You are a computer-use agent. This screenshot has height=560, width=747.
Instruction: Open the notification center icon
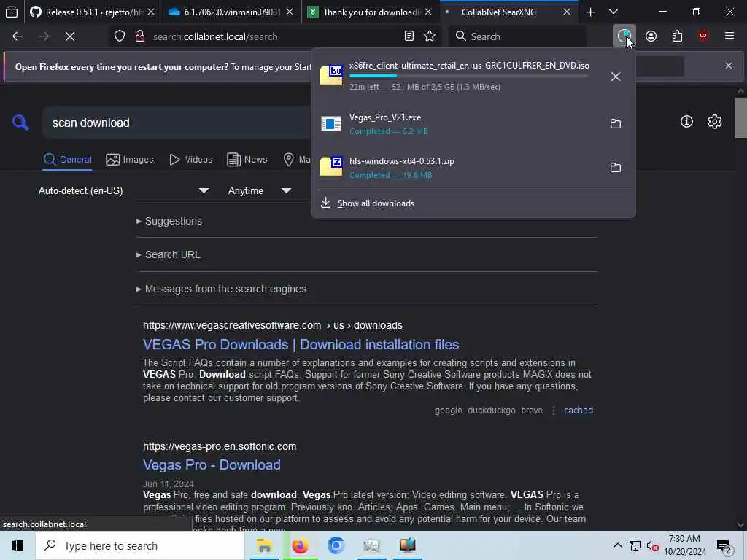point(724,545)
